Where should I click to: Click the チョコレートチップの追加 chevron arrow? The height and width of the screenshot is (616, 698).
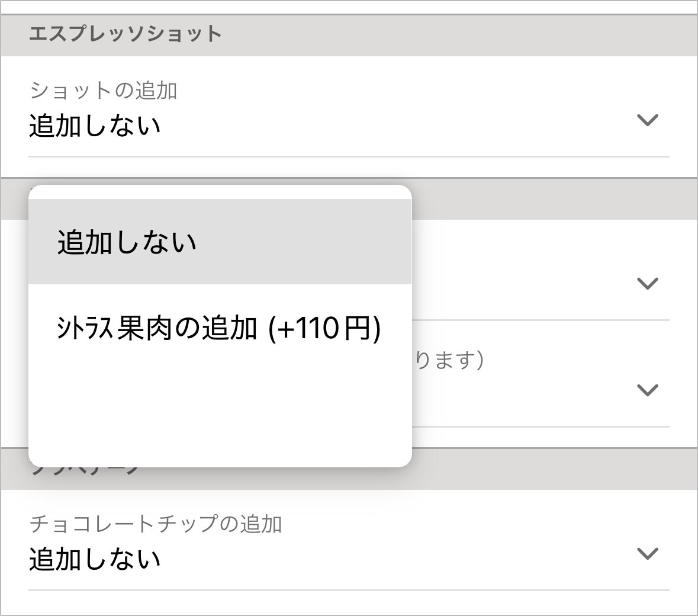point(647,554)
